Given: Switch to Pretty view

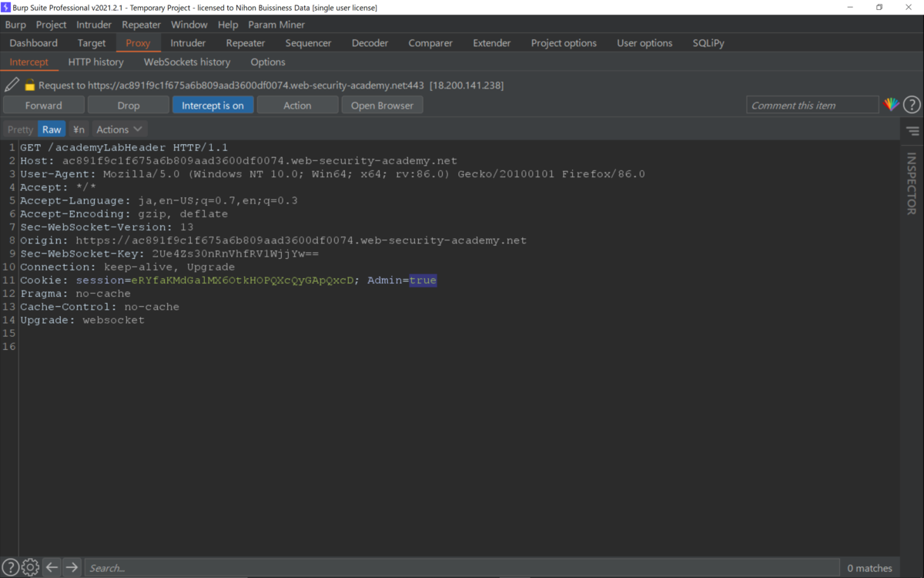Looking at the screenshot, I should 20,129.
